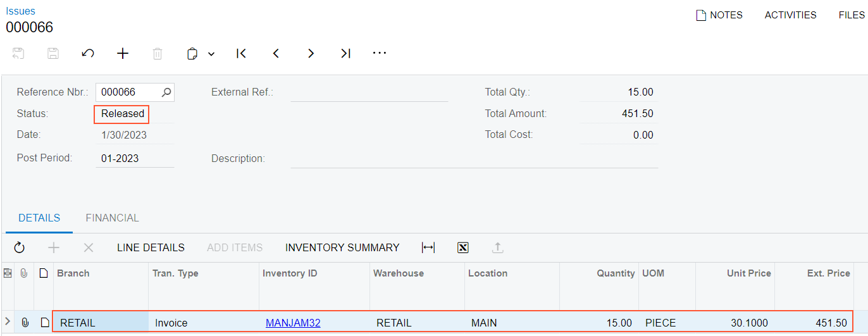Screen dimensions: 868x336
Task: Open the Inventory Summary
Action: tap(342, 248)
